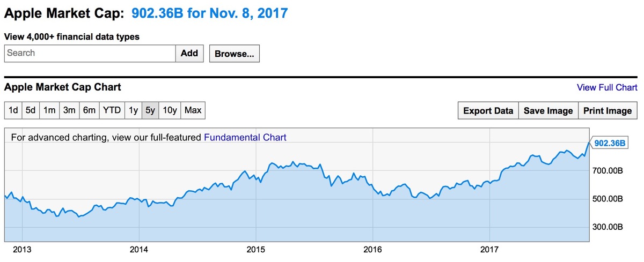Switch to the 6m range

coord(89,110)
